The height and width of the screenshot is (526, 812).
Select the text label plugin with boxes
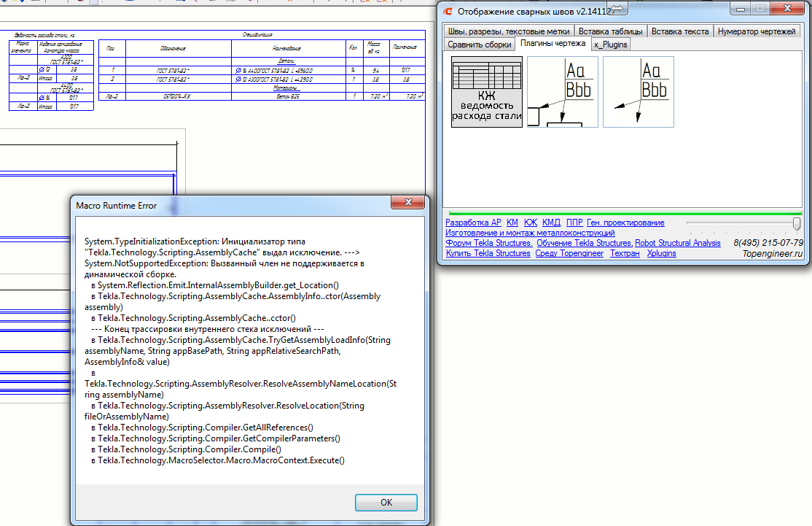[562, 92]
